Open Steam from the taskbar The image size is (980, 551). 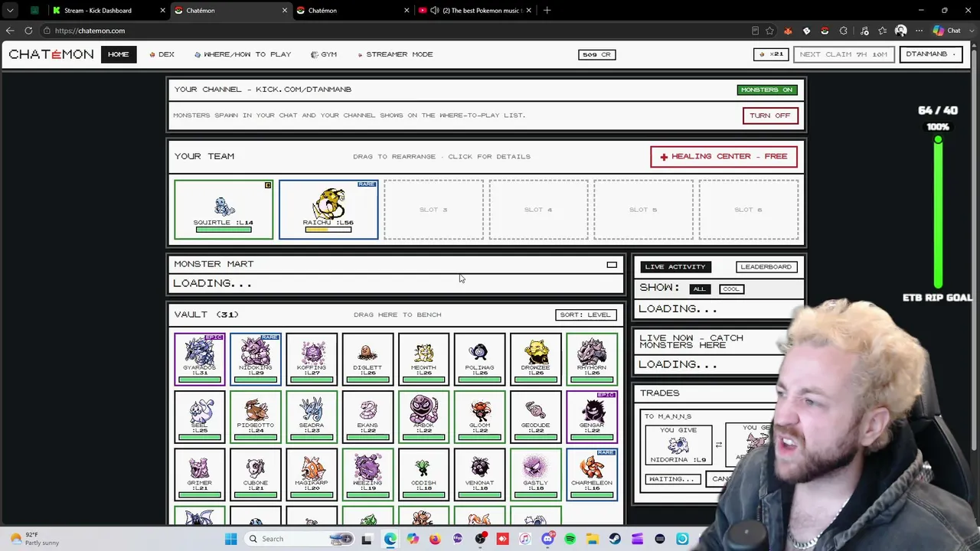click(615, 539)
